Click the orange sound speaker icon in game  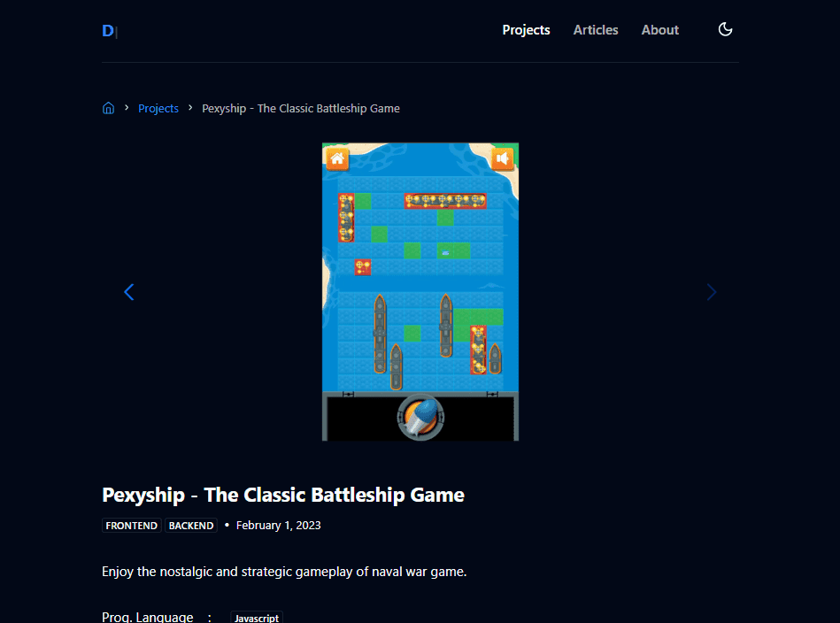tap(503, 158)
